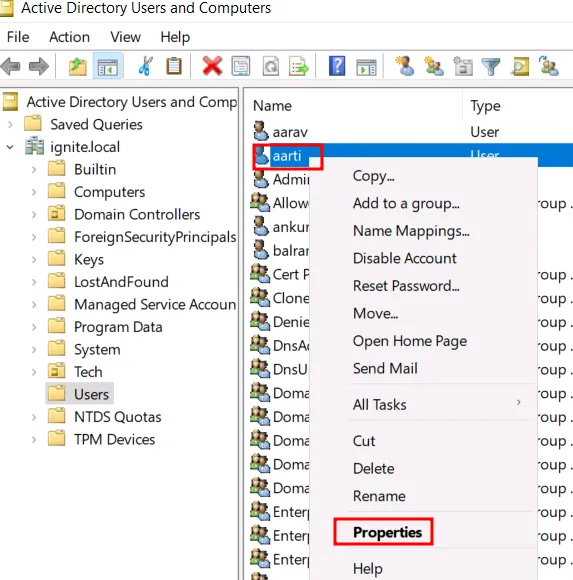Select Reset Password from context menu
Screen dimensions: 573x580
[406, 286]
